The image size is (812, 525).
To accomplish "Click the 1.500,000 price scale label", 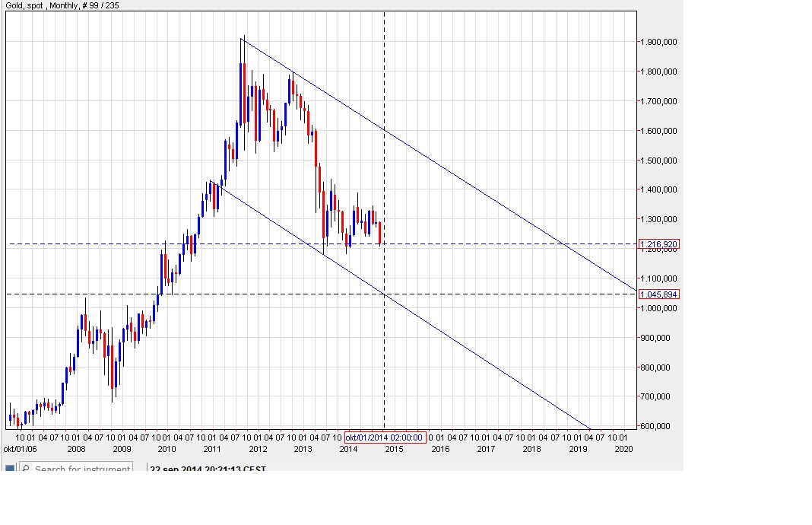I will click(x=658, y=161).
